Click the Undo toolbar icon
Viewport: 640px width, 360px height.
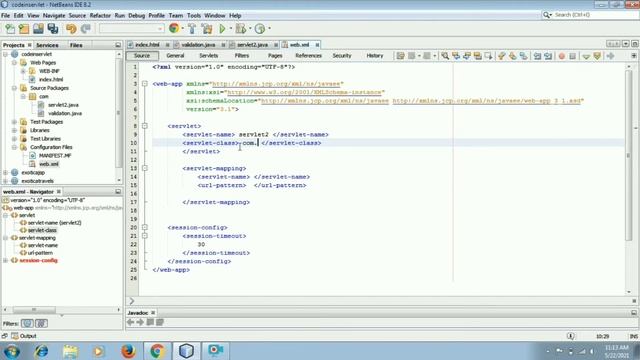click(71, 29)
